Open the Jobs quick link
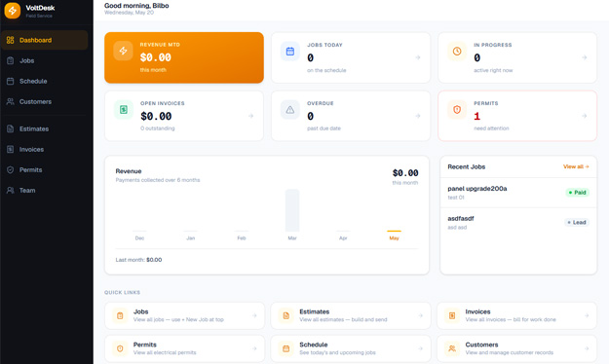The width and height of the screenshot is (609, 364). point(184,315)
